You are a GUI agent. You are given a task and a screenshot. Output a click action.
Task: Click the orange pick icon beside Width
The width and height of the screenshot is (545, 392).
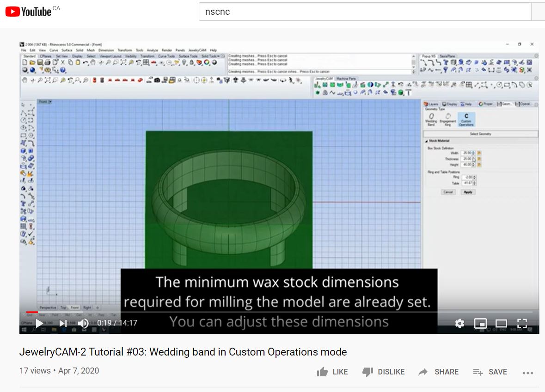coord(479,153)
